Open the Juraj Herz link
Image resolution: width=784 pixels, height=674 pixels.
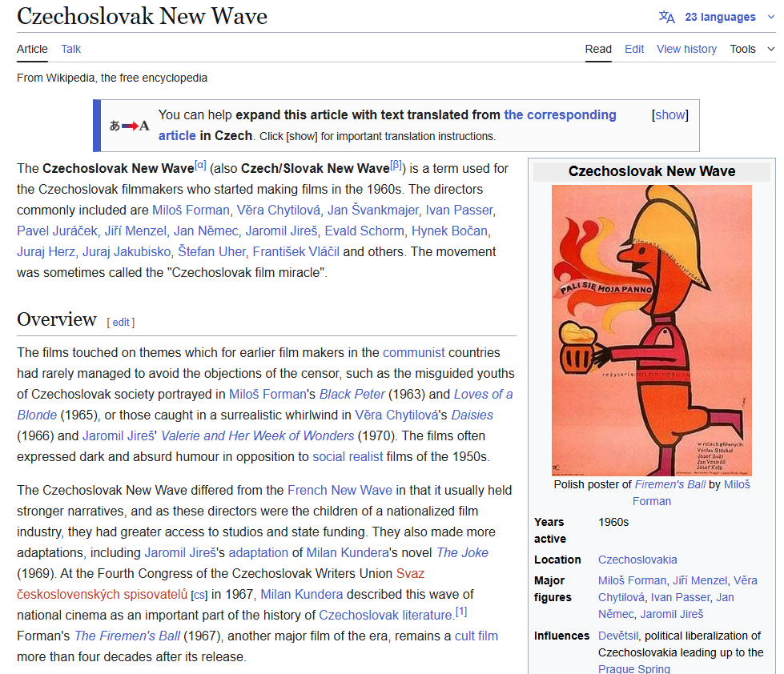tap(46, 252)
